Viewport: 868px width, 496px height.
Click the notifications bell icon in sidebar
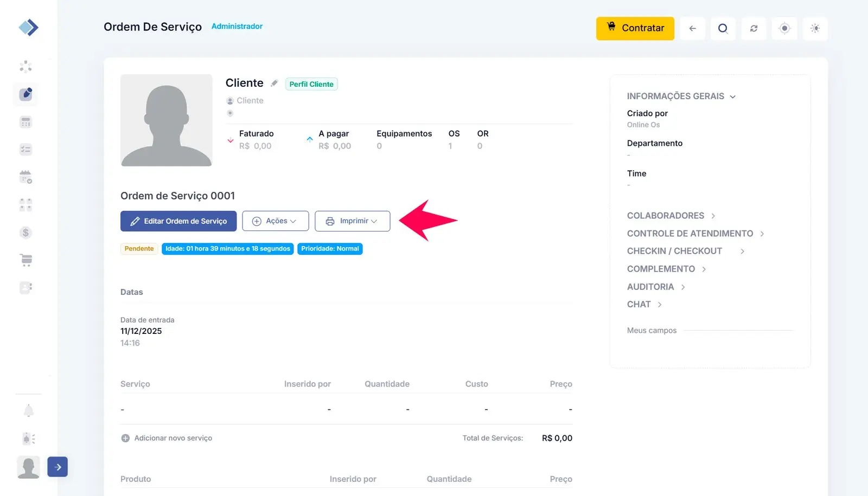[29, 411]
